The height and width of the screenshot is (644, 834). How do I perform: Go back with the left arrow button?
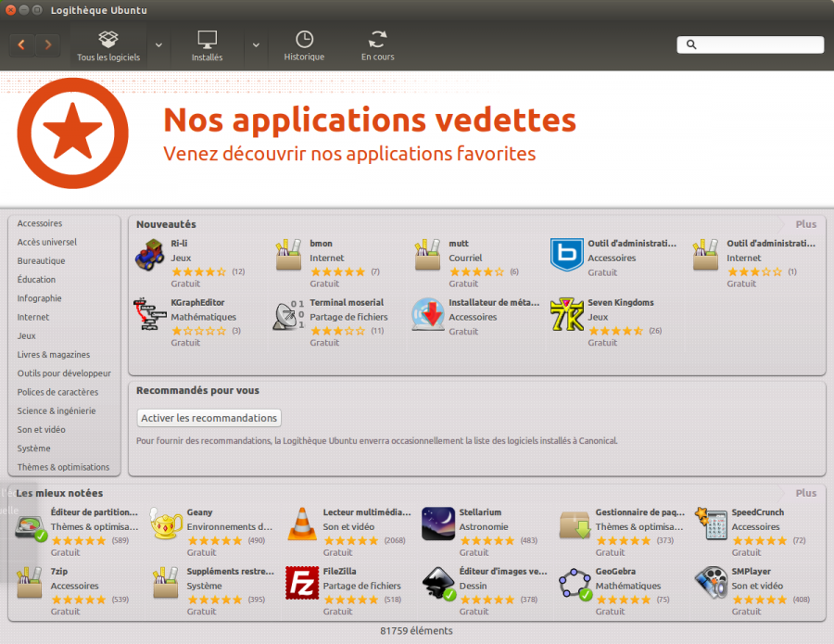[x=22, y=45]
